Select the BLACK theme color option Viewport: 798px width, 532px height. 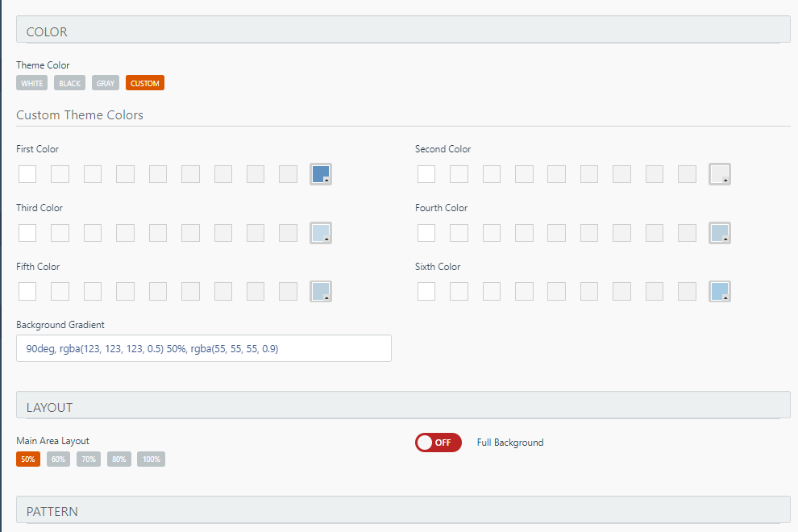69,83
